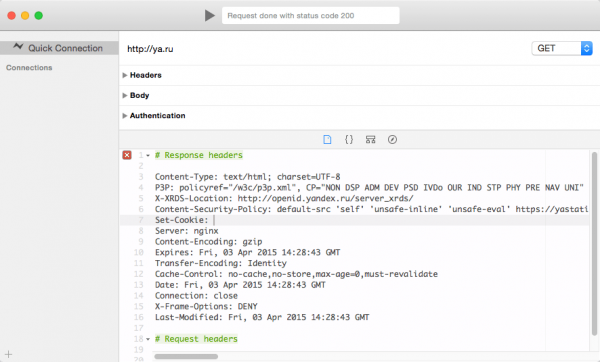Open the web preview compass icon
Viewport: 600px width, 362px height.
(x=392, y=140)
